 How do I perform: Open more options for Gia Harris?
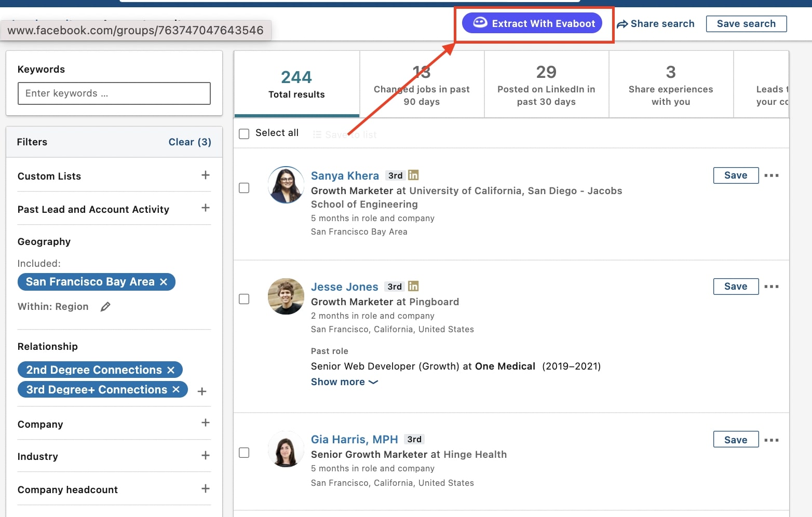tap(772, 440)
